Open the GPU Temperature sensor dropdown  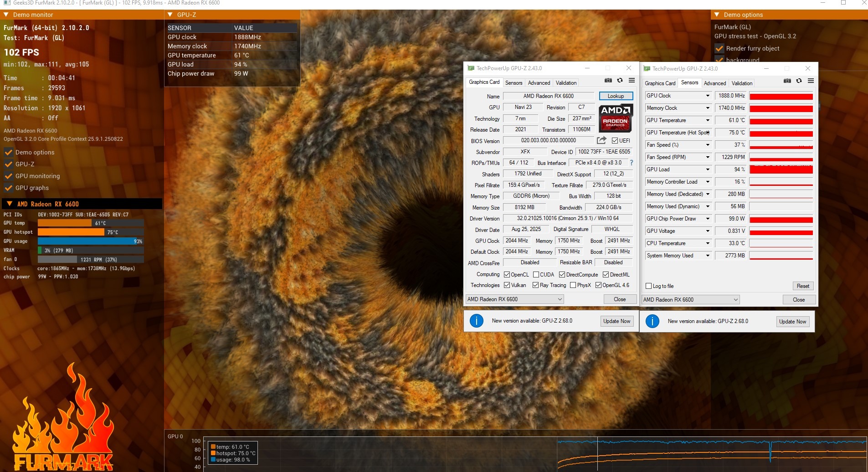point(708,120)
